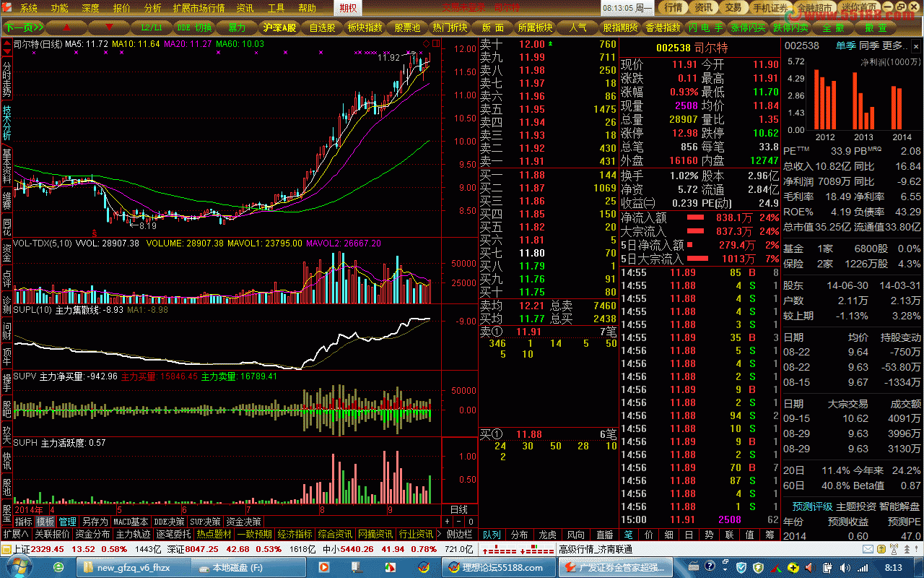Click the 交易 button at top right
The width and height of the screenshot is (924, 578).
tap(733, 8)
